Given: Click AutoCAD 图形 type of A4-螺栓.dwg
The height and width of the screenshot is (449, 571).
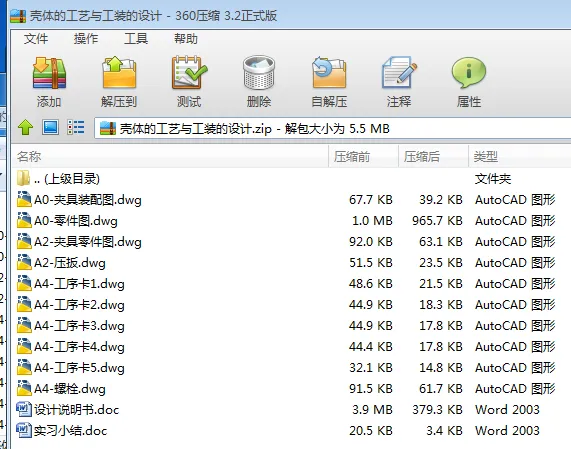Looking at the screenshot, I should [515, 389].
